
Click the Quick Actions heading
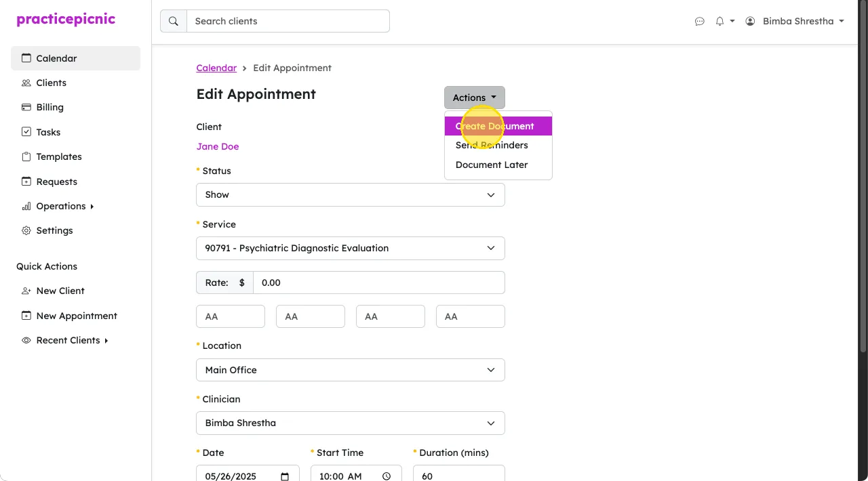(x=47, y=266)
